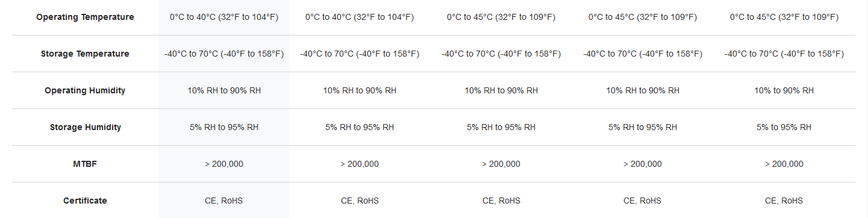Click third column 0°C to 45°C operating temperature
The height and width of the screenshot is (218, 868).
point(501,17)
